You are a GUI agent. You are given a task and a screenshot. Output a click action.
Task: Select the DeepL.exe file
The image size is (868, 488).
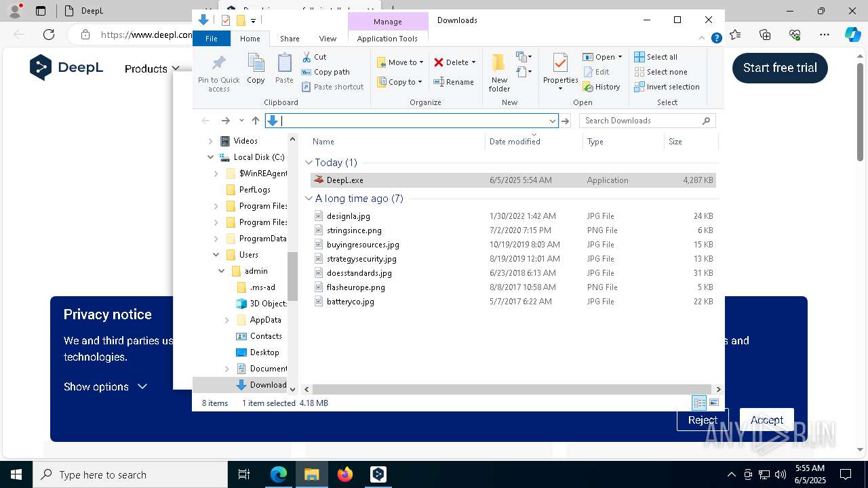[x=513, y=180]
